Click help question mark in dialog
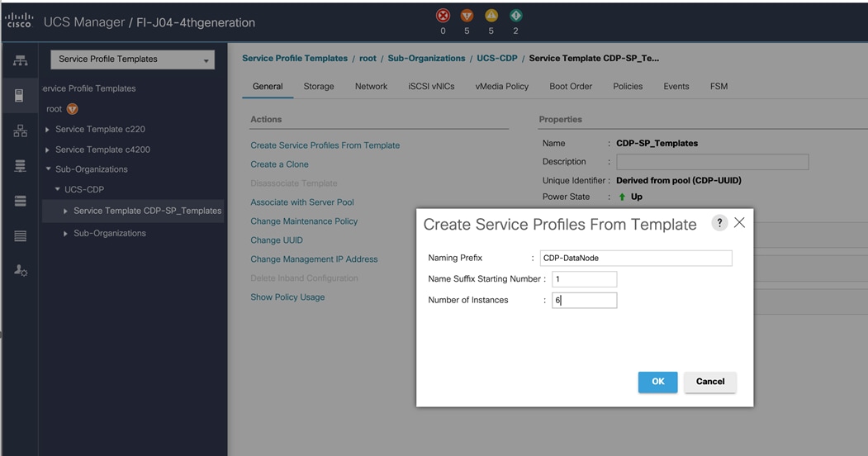 point(719,223)
